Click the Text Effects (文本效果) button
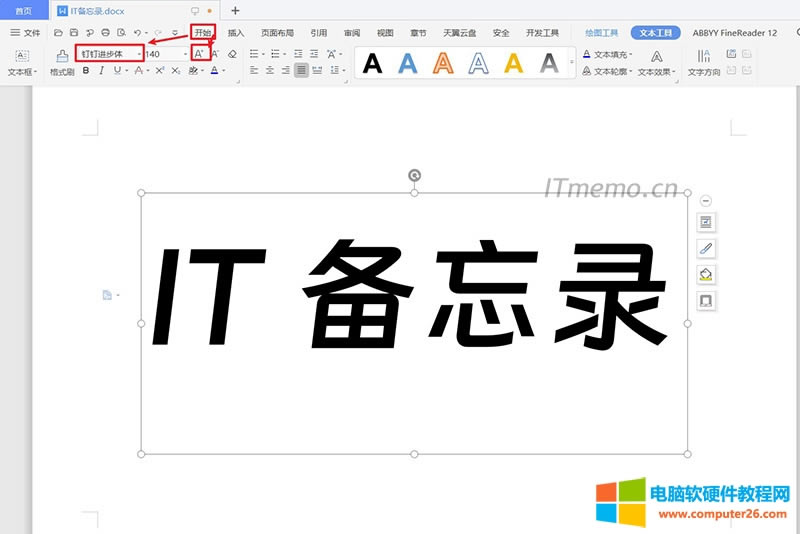 657,64
